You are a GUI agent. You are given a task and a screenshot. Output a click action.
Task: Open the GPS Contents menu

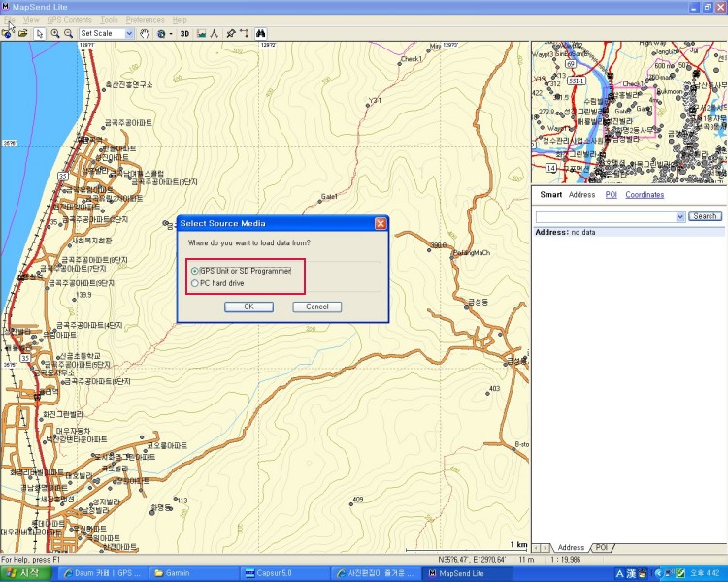(x=70, y=20)
